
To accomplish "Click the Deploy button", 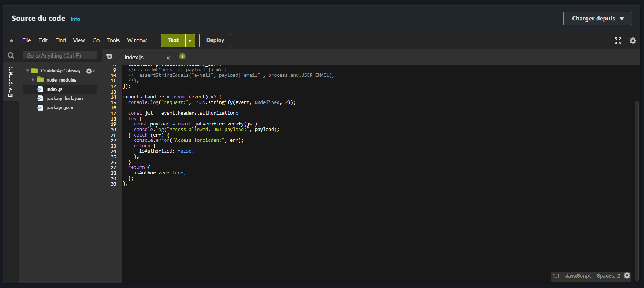I will [215, 40].
